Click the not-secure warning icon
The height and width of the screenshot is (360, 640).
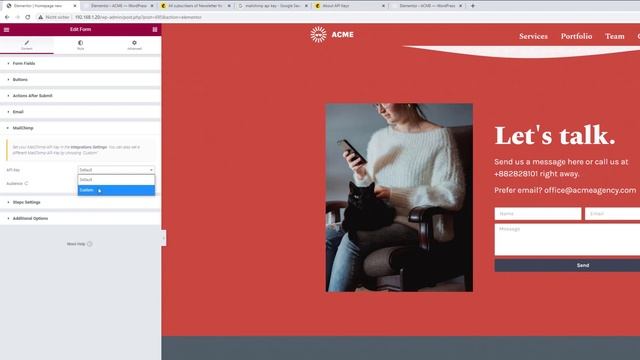[x=40, y=17]
